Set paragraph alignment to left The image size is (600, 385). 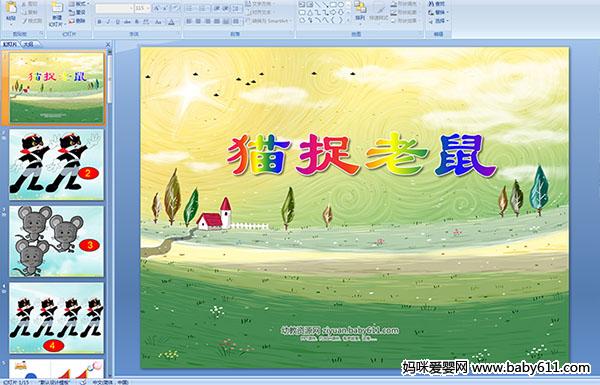click(x=189, y=21)
